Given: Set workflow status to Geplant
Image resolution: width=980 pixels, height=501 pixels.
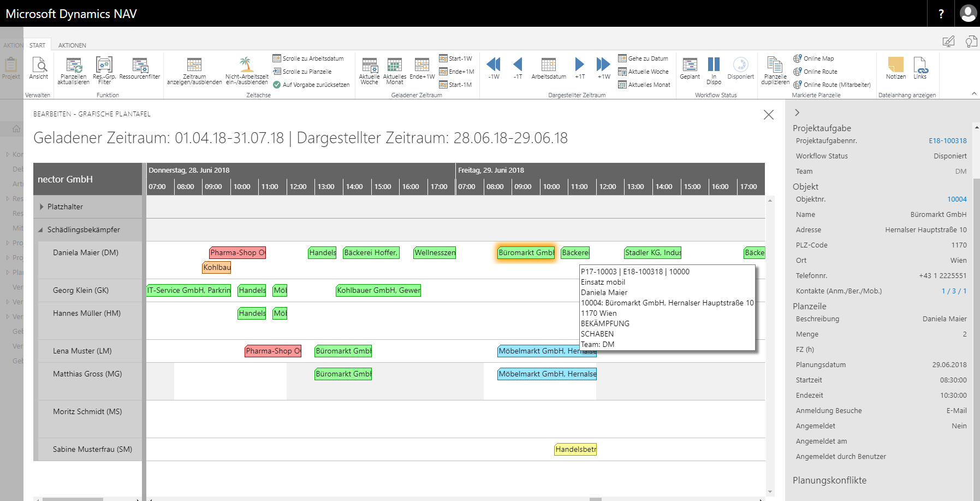Looking at the screenshot, I should 690,70.
